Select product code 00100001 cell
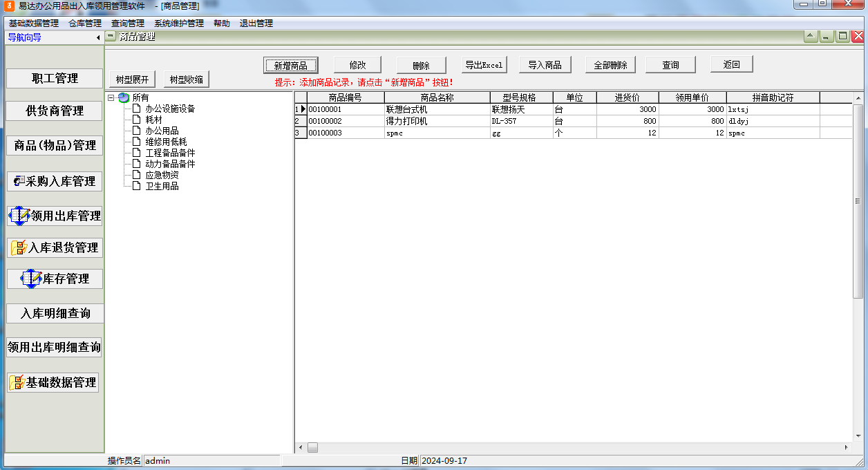This screenshot has width=868, height=470. click(346, 109)
